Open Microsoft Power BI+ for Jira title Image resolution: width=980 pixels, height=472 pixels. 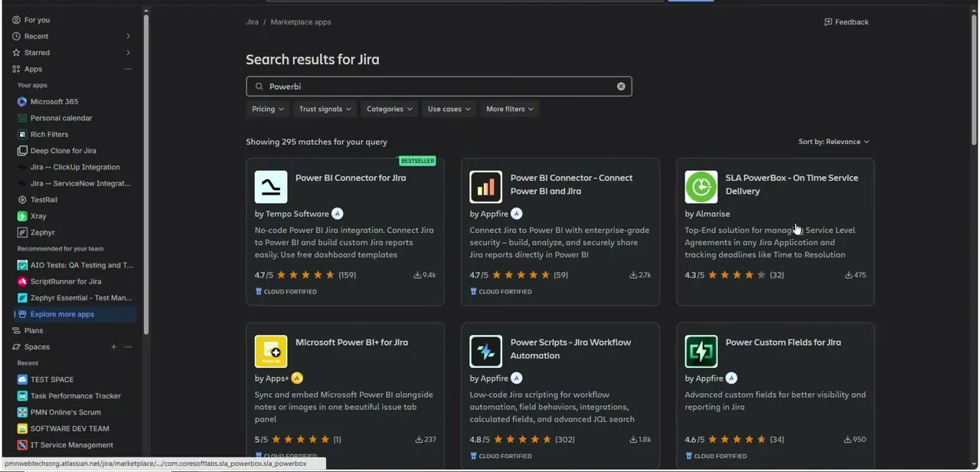coord(351,343)
